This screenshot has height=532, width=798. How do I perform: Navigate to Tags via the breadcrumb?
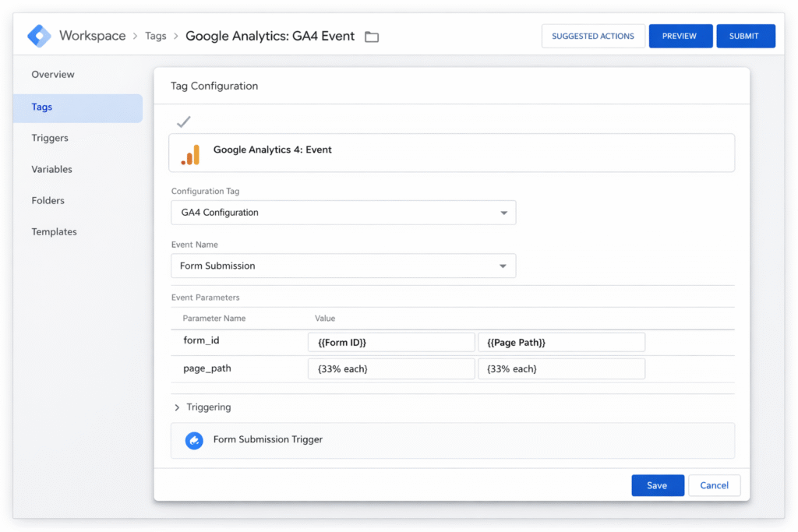click(156, 36)
